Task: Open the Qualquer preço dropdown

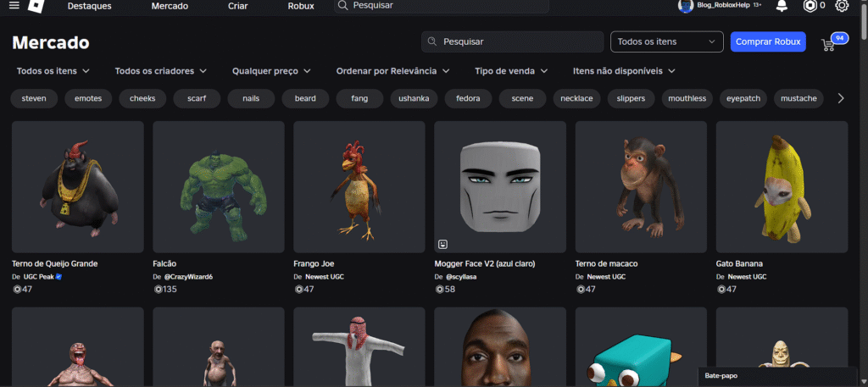Action: (x=271, y=70)
